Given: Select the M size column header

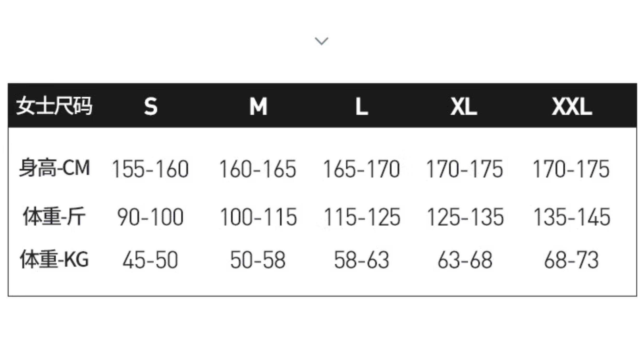Looking at the screenshot, I should pos(258,106).
